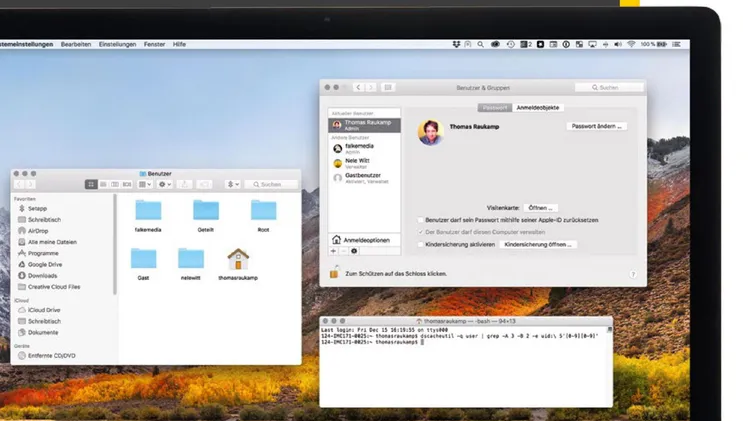Select the Nele Witt user
The image size is (750, 421).
tap(364, 163)
